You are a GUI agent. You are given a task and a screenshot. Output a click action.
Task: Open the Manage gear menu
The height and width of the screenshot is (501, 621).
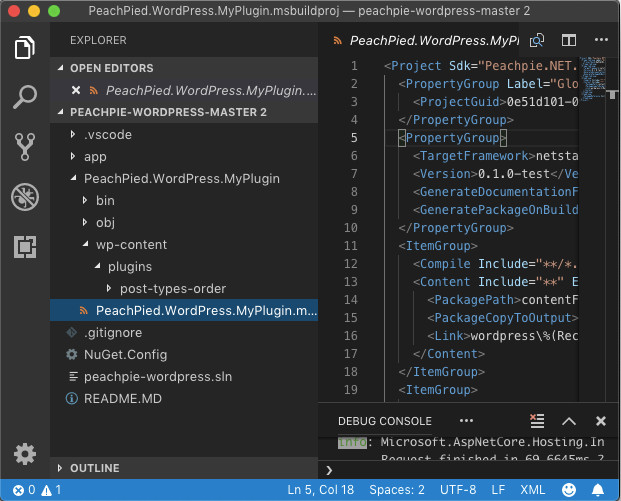[25, 454]
